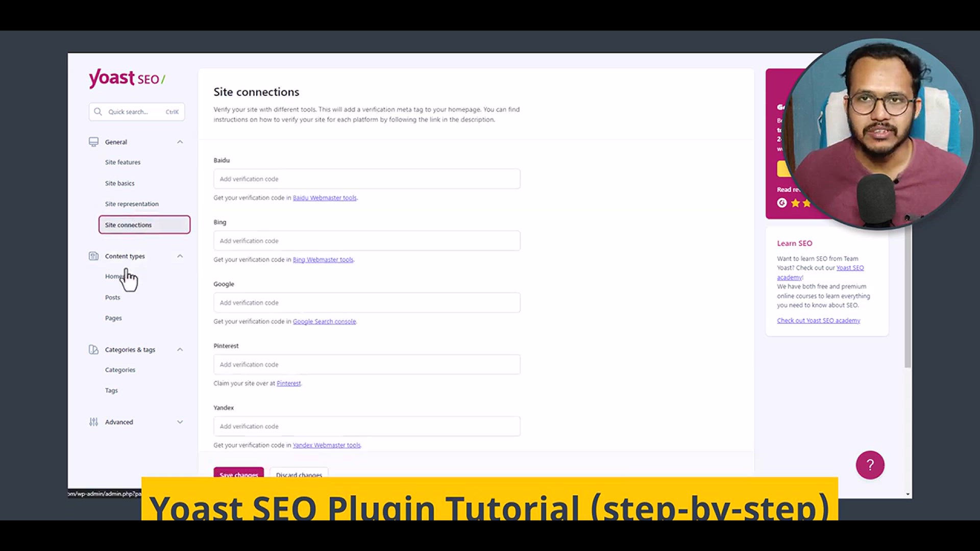Open Site representation settings
This screenshot has height=551, width=980.
click(132, 204)
